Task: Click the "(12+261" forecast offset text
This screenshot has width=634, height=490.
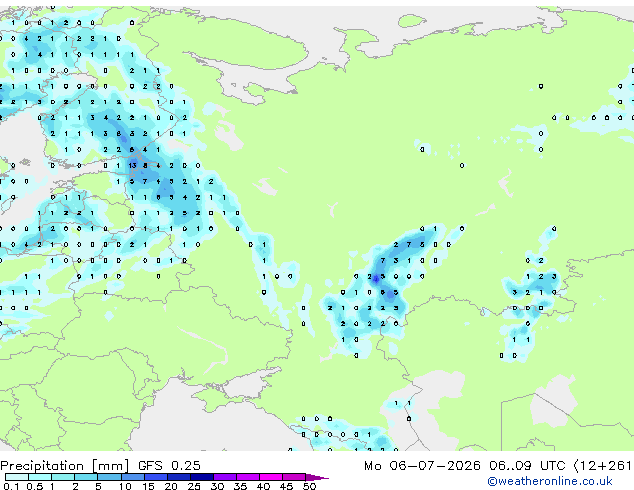Action: click(x=602, y=466)
